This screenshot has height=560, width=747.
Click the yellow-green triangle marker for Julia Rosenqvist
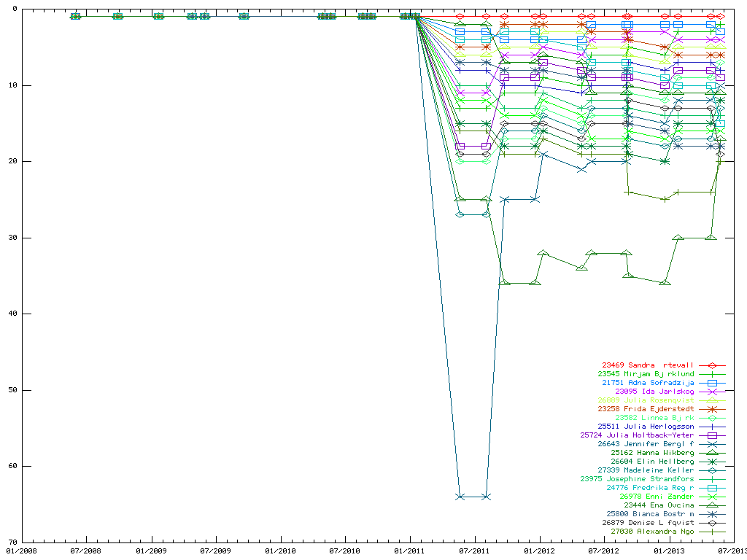(x=712, y=400)
